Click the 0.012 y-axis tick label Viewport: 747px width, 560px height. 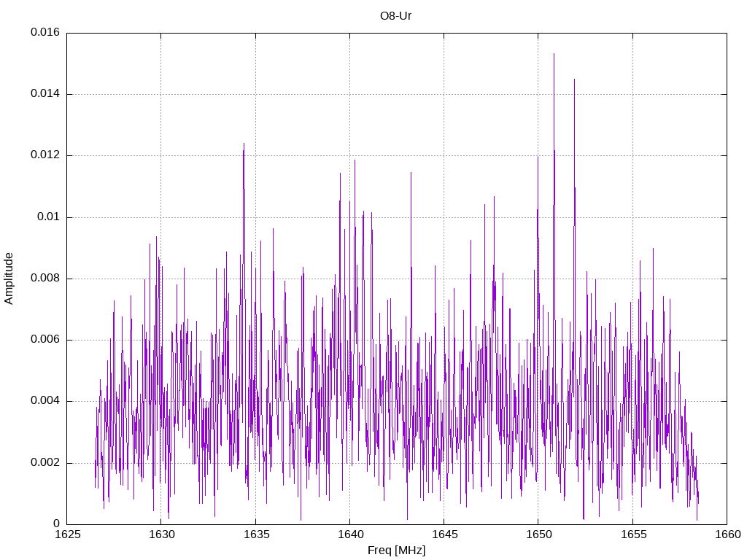tap(45, 155)
